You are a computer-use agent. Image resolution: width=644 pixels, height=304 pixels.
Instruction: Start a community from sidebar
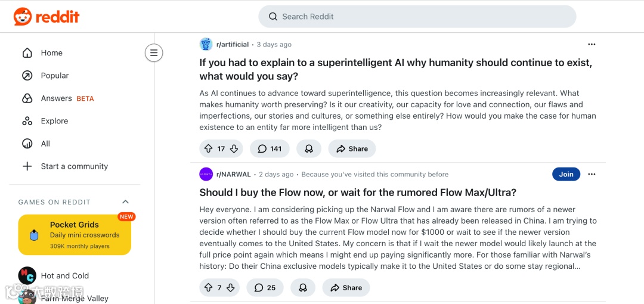[74, 166]
